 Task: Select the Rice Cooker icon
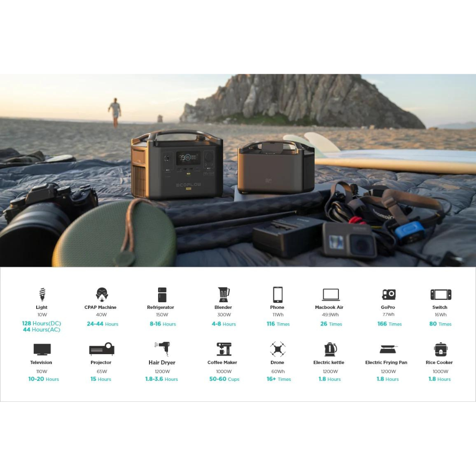click(440, 349)
